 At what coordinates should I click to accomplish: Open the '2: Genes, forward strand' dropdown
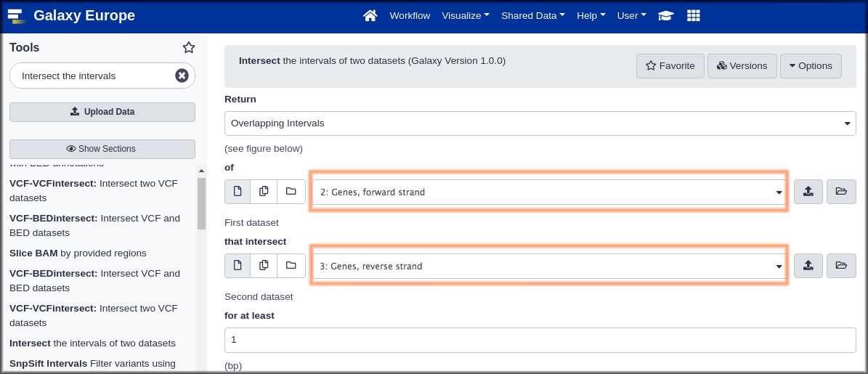click(550, 192)
